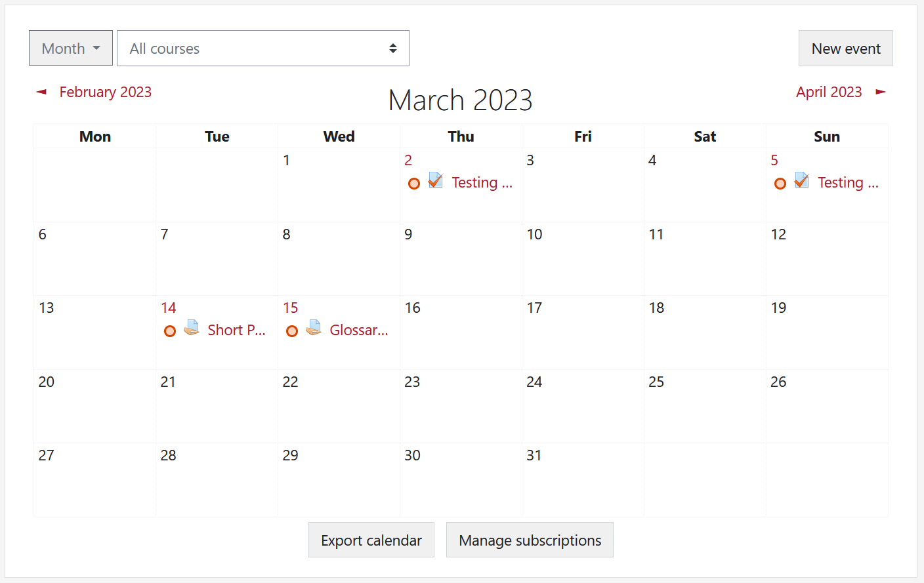Screen dimensions: 924x583
Task: Click the Export calendar button
Action: click(x=371, y=540)
